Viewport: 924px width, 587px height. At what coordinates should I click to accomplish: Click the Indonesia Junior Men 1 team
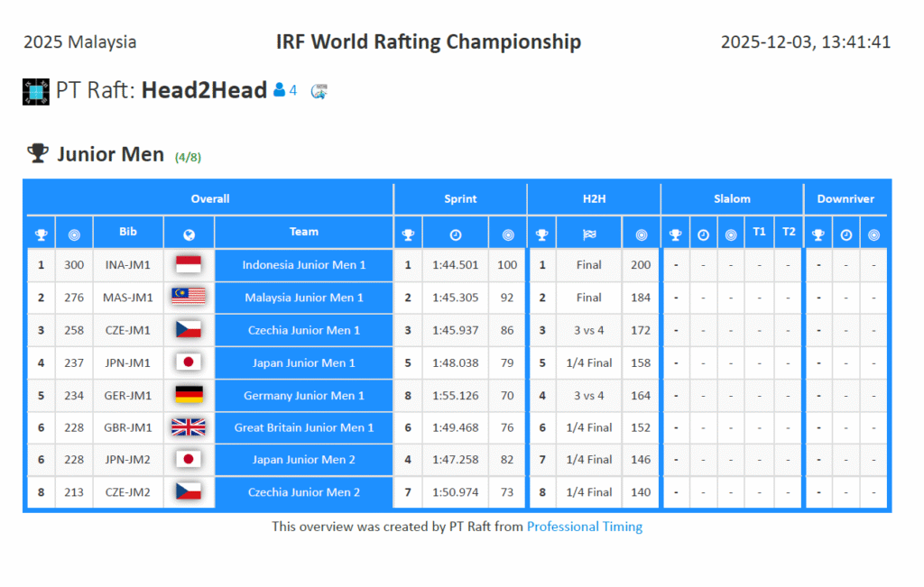304,265
